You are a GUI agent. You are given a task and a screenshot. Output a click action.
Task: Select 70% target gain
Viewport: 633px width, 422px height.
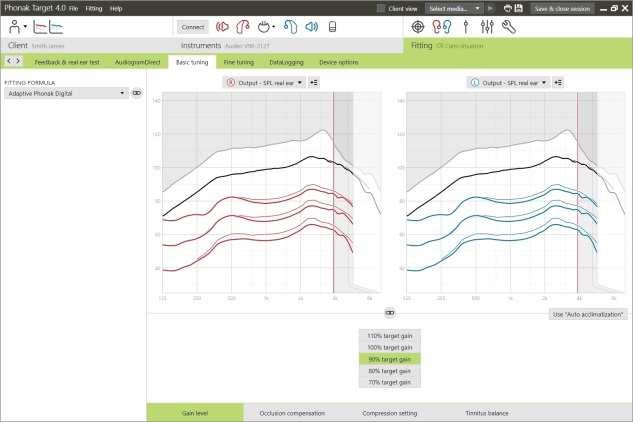[390, 382]
